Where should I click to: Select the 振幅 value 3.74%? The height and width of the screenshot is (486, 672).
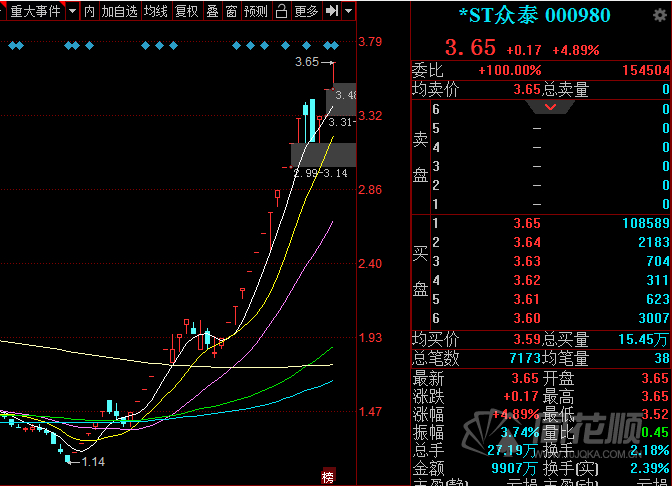point(519,432)
